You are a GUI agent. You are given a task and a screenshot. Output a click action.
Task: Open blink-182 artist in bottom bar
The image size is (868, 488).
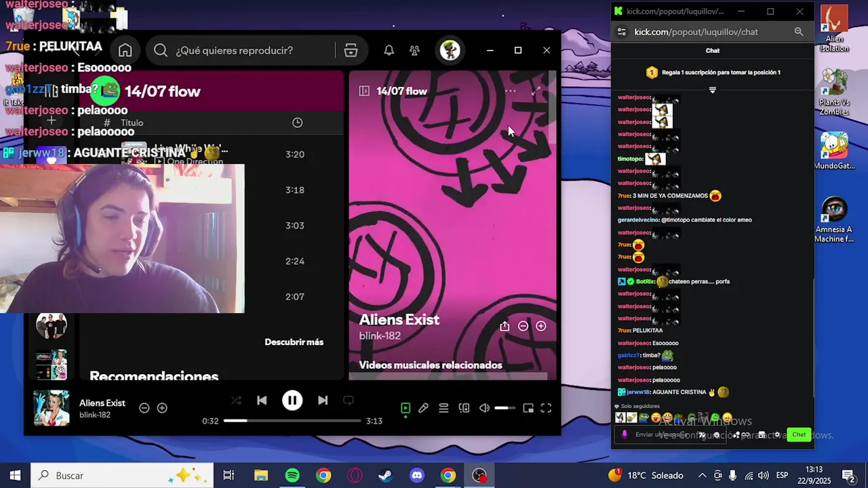[95, 415]
